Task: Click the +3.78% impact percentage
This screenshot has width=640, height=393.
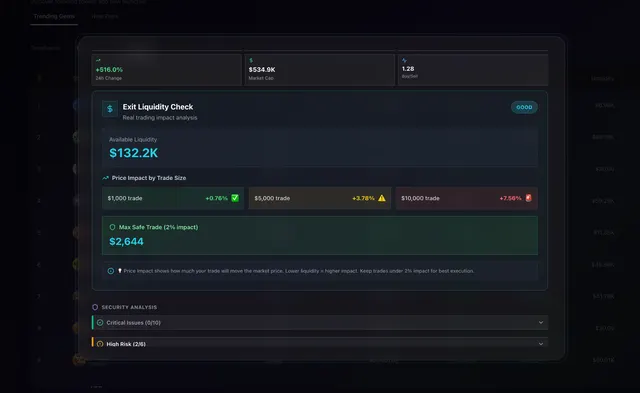Action: [363, 198]
